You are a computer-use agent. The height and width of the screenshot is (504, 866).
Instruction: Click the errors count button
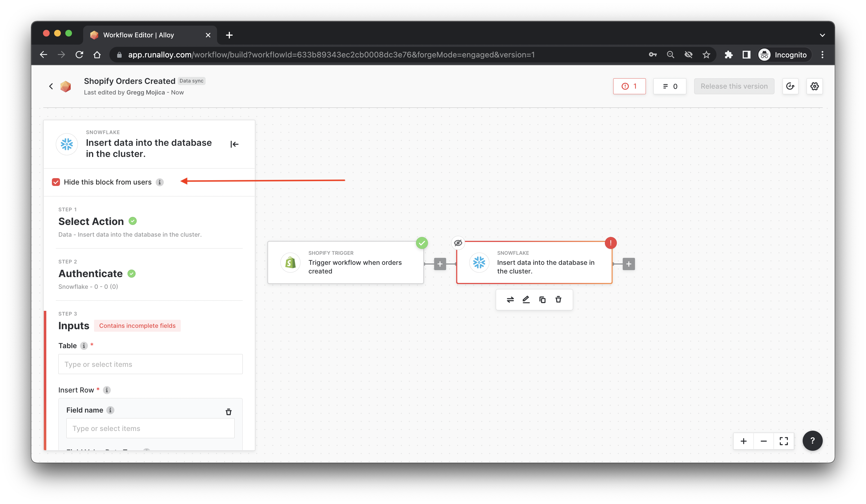pyautogui.click(x=629, y=86)
